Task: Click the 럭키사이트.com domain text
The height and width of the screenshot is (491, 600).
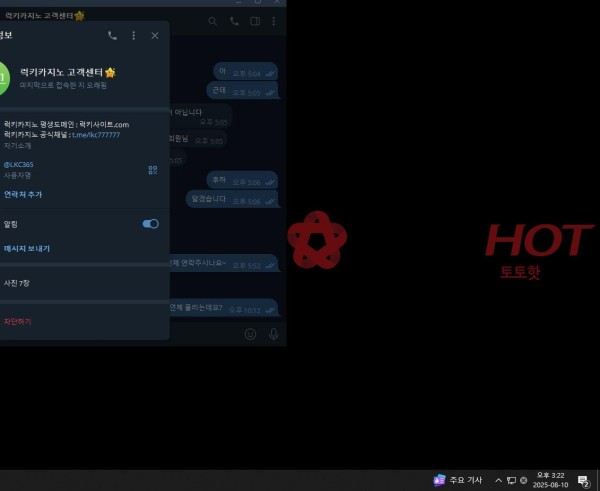Action: 104,125
